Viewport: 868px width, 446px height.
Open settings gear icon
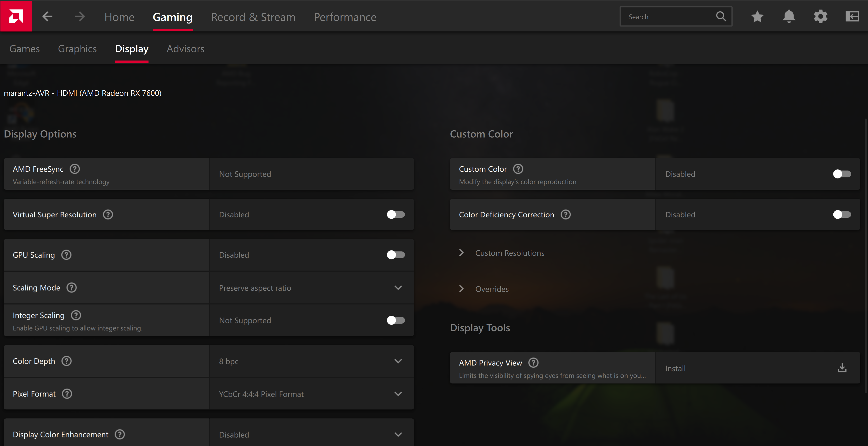click(x=821, y=16)
